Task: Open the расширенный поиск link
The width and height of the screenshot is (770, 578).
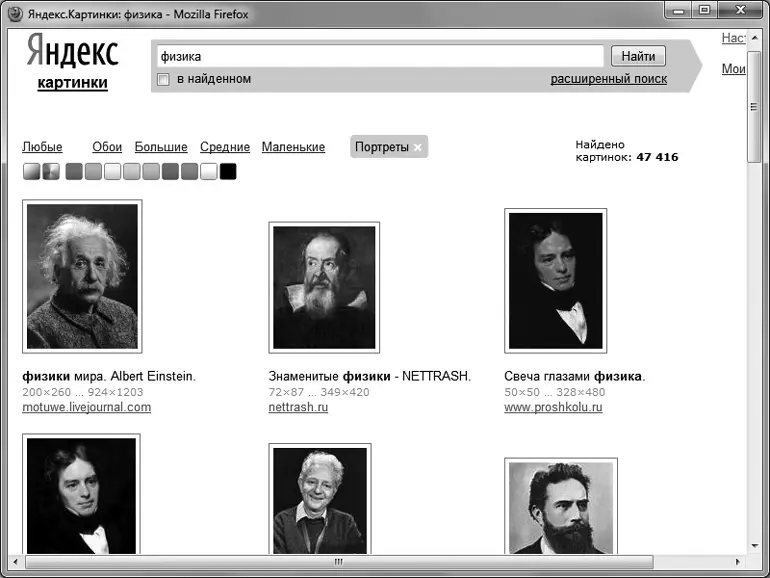Action: (x=608, y=79)
